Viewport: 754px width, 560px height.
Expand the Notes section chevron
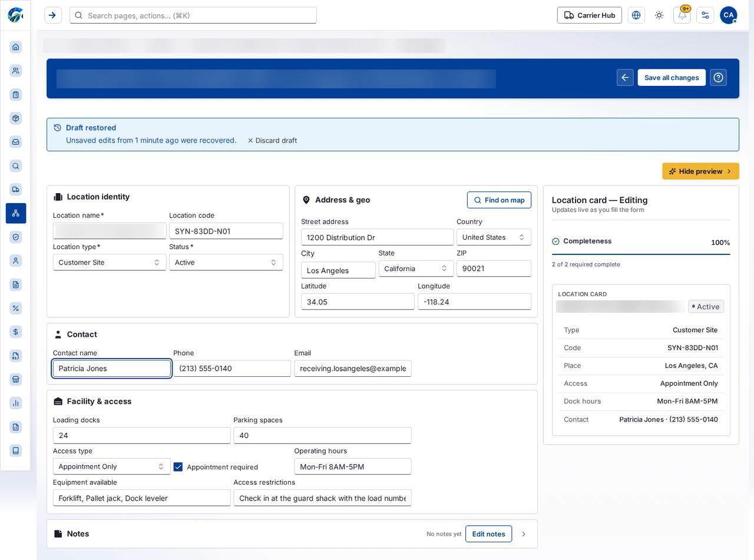[524, 534]
